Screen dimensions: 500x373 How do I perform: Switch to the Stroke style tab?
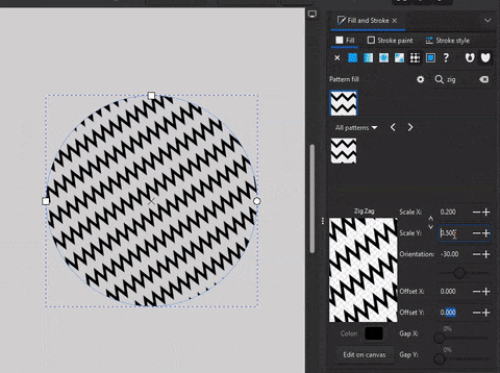tap(447, 40)
